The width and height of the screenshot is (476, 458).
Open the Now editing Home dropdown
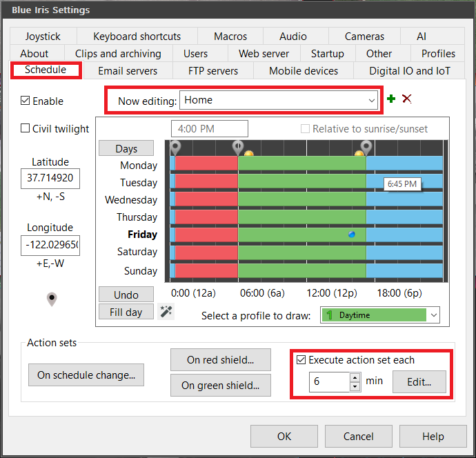pos(279,100)
